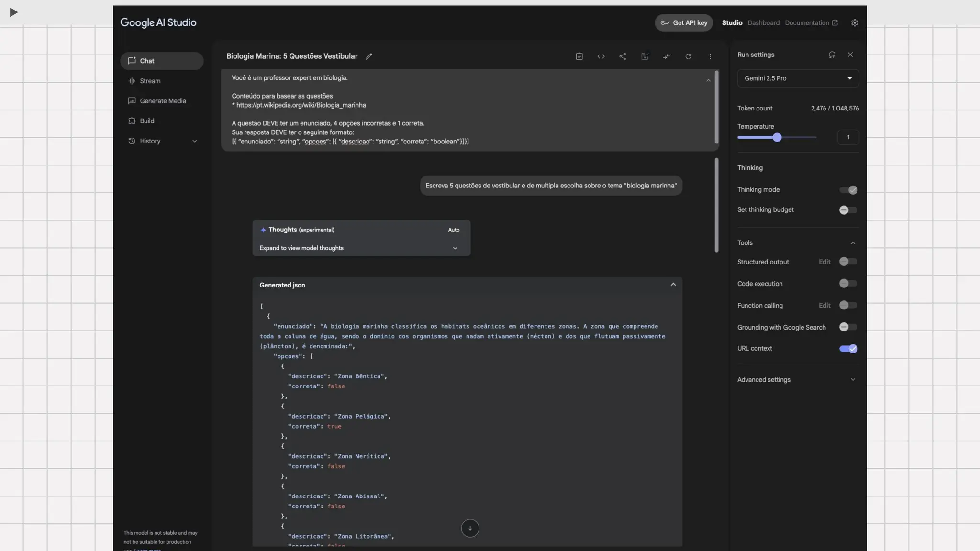Edit prompt title with pencil icon
Screen dimensions: 980x551
coord(368,56)
